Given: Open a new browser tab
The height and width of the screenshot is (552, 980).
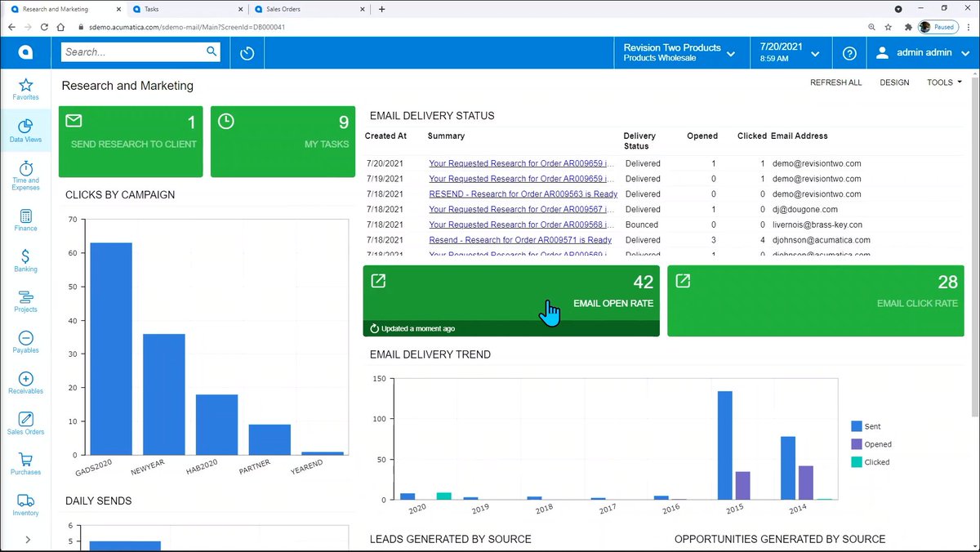Looking at the screenshot, I should click(x=381, y=9).
